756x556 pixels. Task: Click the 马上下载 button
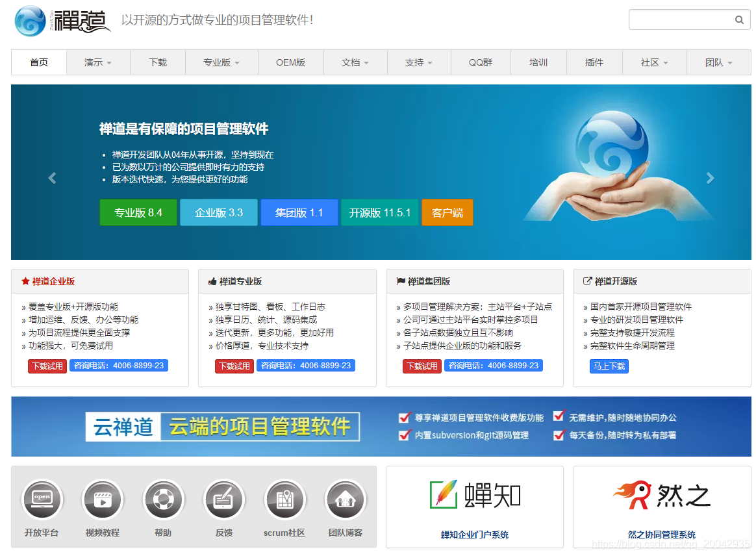(x=609, y=366)
